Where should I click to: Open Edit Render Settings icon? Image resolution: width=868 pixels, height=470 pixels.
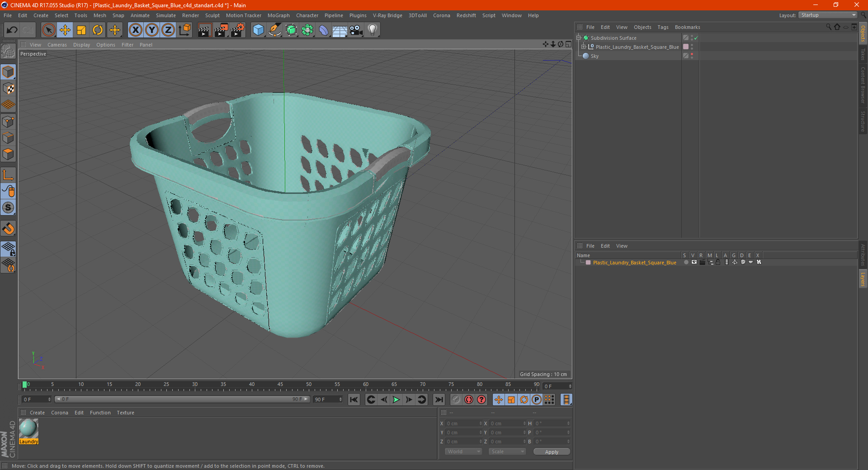[237, 30]
